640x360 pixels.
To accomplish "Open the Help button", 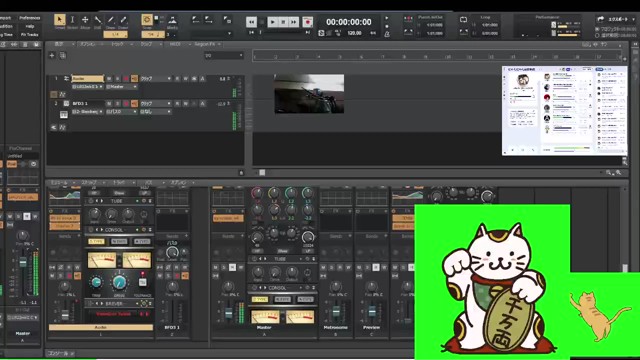I will point(30,27).
